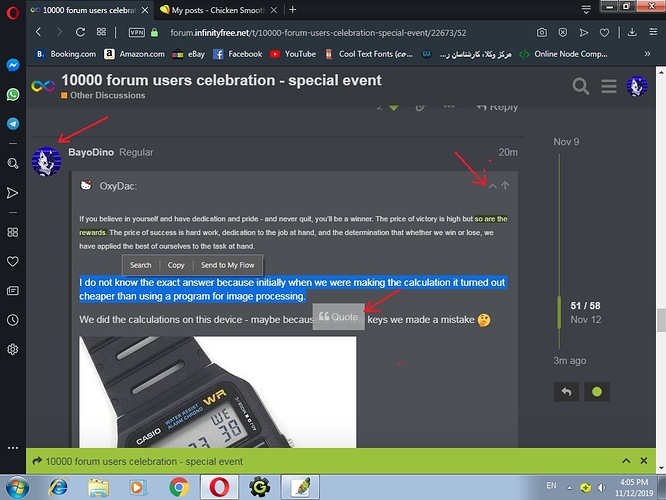Screen dimensions: 666x500
Task: Open the Casio watch image
Action: pos(217,392)
